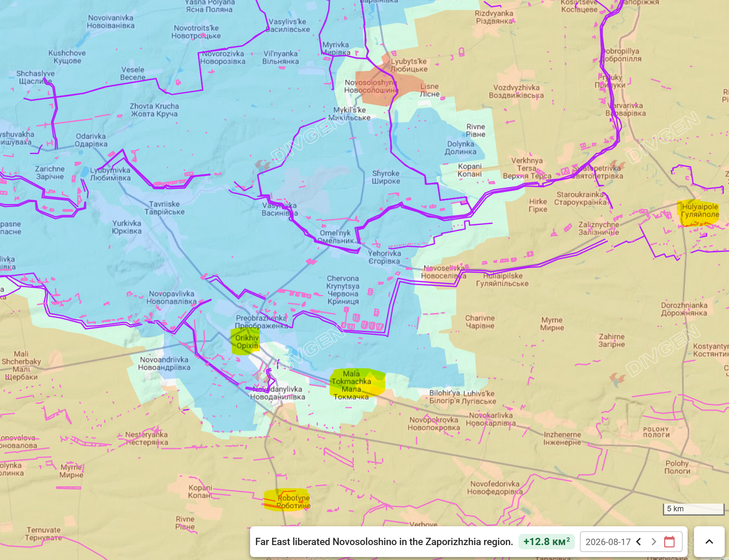Click the Nesteryanka village label
The image size is (729, 560).
click(x=146, y=438)
